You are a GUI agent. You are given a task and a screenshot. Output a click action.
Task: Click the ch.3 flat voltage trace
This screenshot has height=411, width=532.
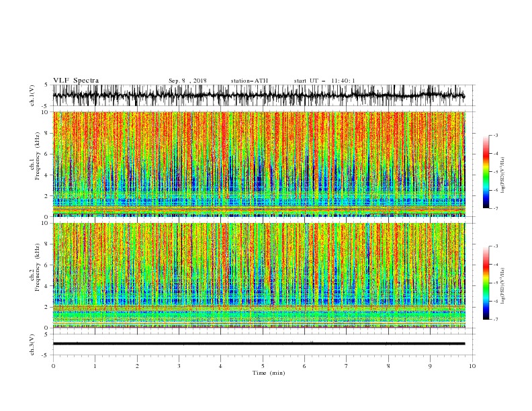coord(259,344)
